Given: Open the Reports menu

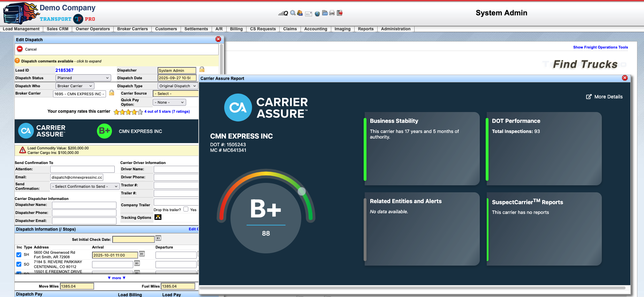Looking at the screenshot, I should pos(366,29).
